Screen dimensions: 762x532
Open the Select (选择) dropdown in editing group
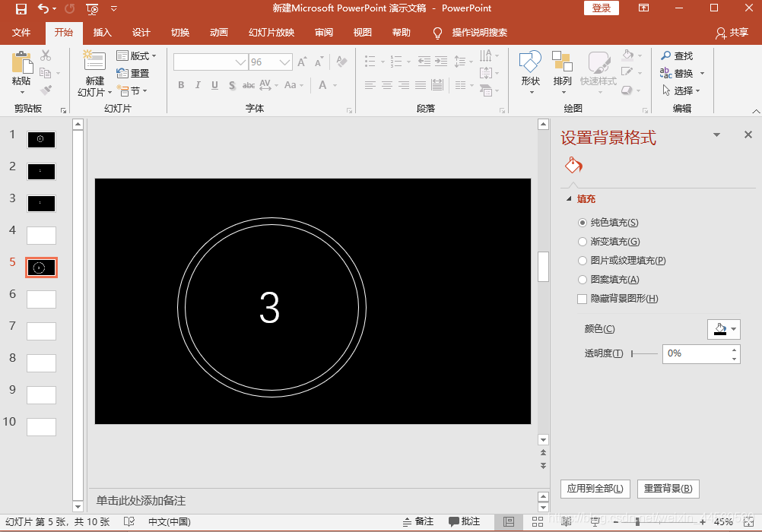(x=681, y=91)
